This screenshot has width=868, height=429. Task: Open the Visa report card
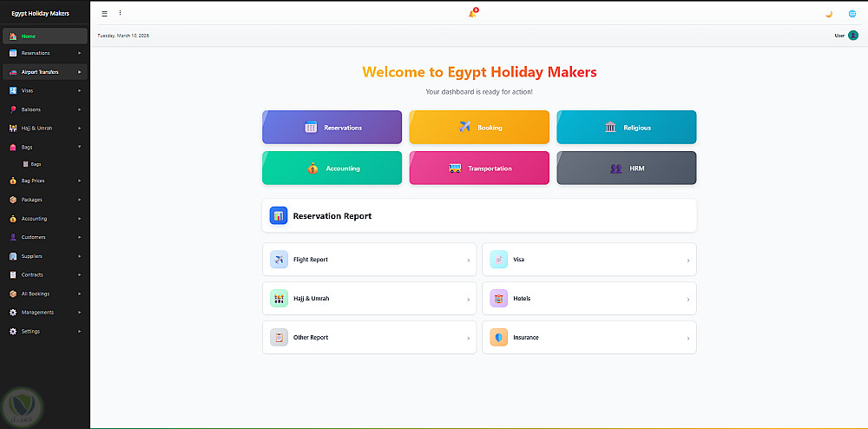[589, 259]
